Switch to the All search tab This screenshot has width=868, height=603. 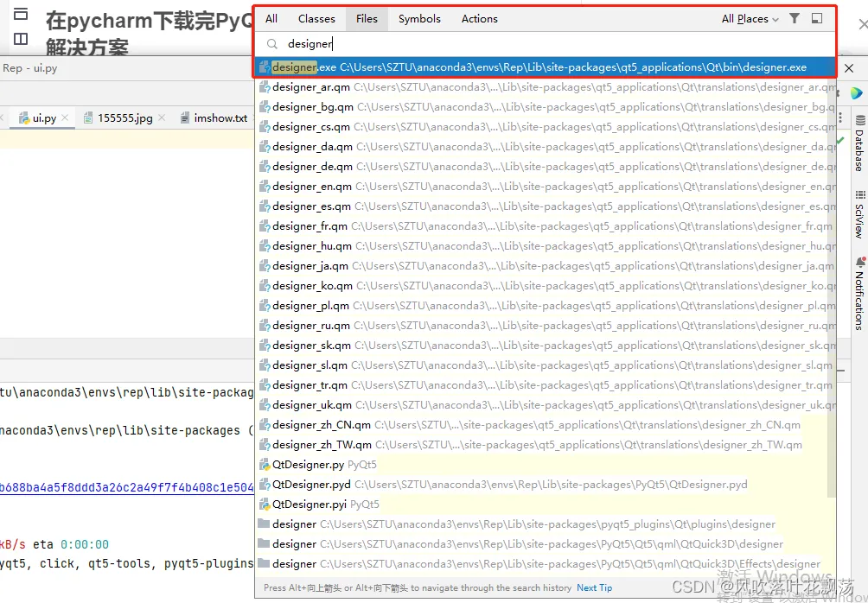click(271, 19)
